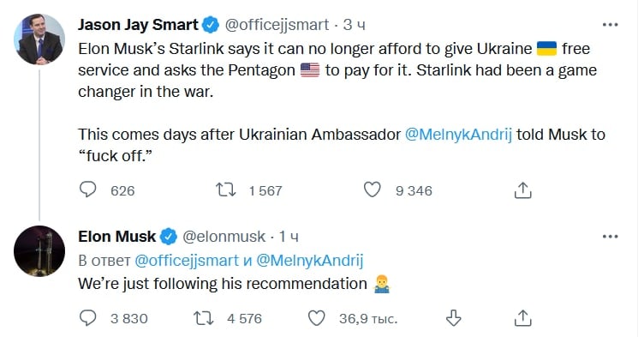The height and width of the screenshot is (337, 644).
Task: Open the Elon Musk display name
Action: click(x=117, y=237)
